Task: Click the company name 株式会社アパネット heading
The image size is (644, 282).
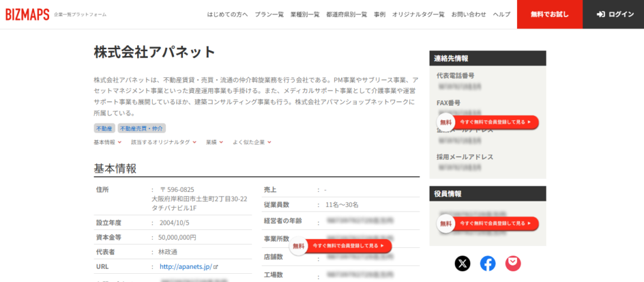Action: (155, 52)
